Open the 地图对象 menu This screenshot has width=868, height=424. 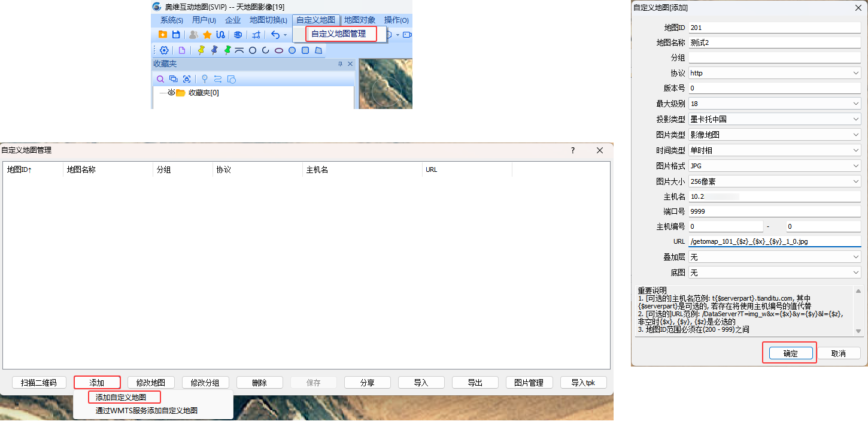point(360,20)
